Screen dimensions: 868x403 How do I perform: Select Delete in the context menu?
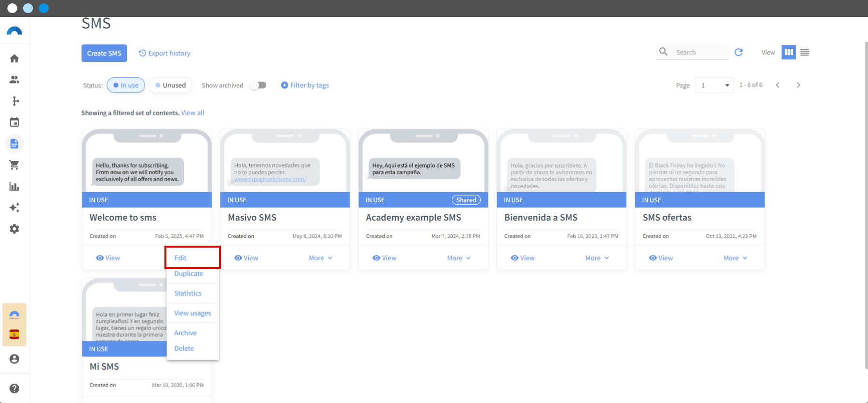(184, 348)
